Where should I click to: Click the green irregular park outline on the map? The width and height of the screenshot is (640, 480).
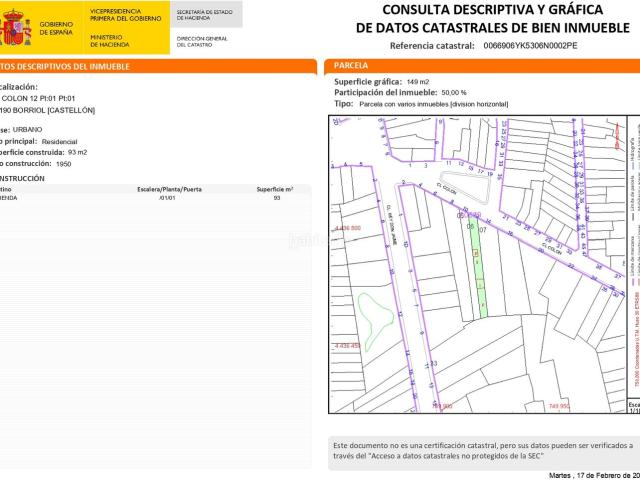coord(375,321)
